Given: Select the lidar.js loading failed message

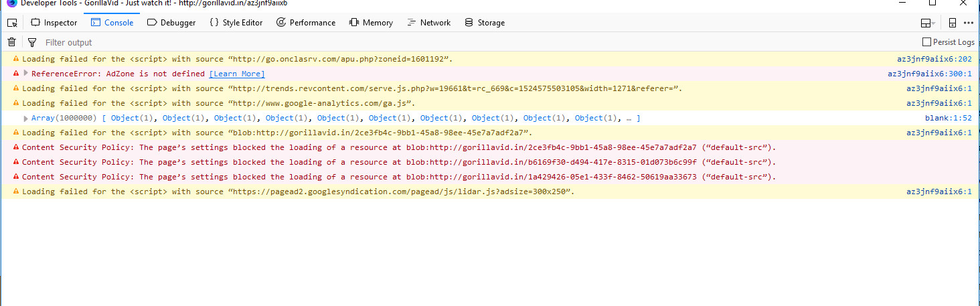Looking at the screenshot, I should [x=298, y=192].
